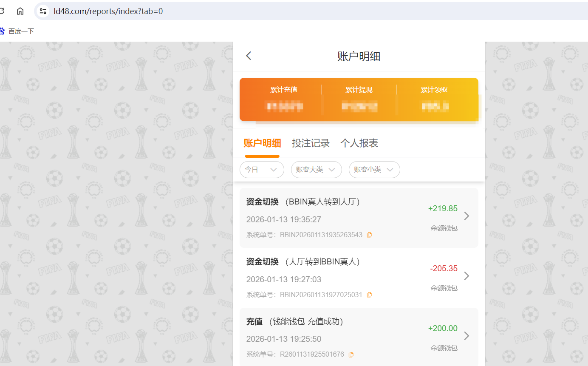
Task: Open the 账变小类 subcategory dropdown
Action: coord(374,169)
